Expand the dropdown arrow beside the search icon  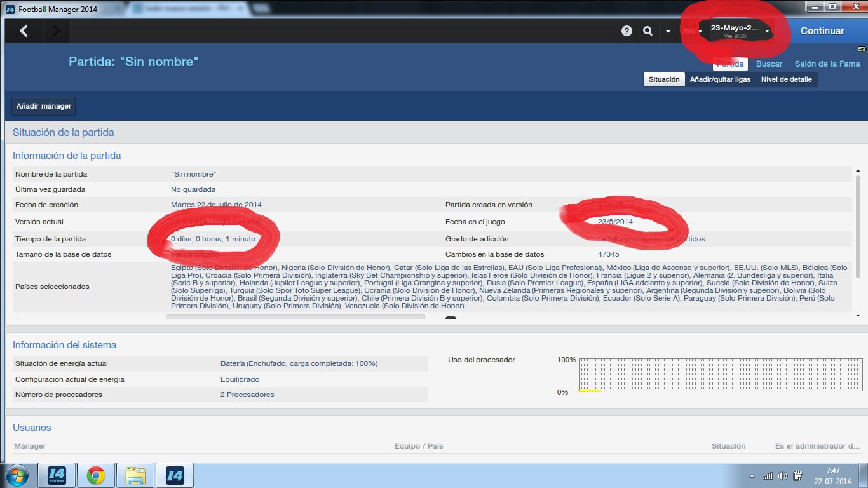[x=668, y=31]
